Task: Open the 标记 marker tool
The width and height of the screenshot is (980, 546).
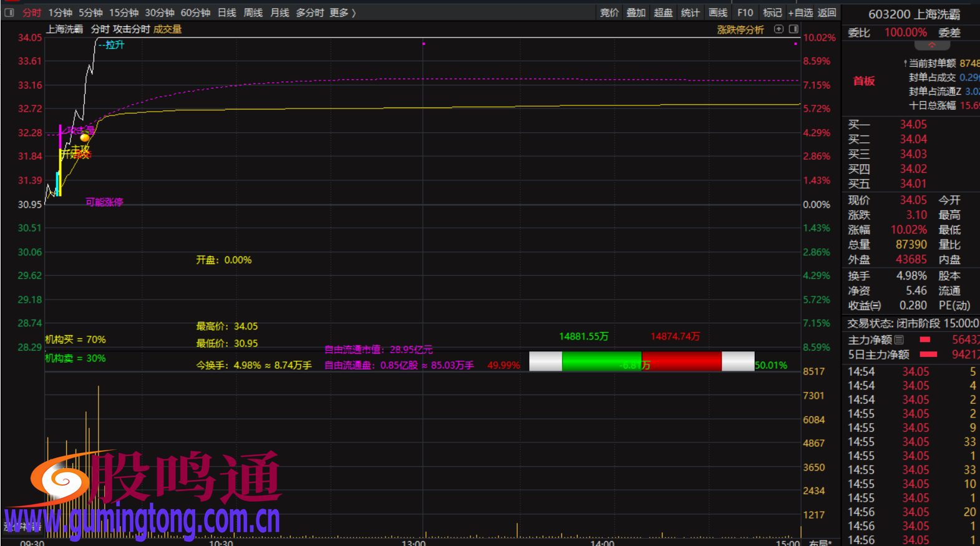Action: pyautogui.click(x=772, y=12)
